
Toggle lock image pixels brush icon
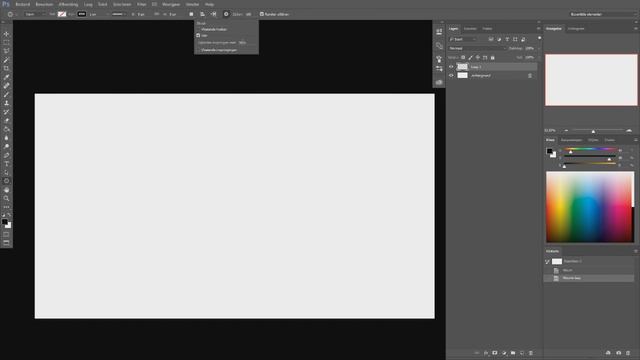470,58
